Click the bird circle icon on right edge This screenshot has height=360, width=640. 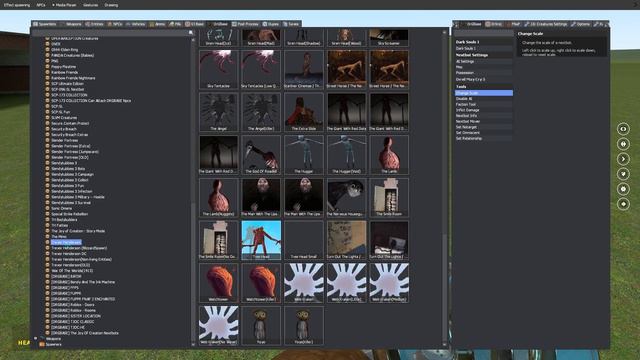coord(623,174)
